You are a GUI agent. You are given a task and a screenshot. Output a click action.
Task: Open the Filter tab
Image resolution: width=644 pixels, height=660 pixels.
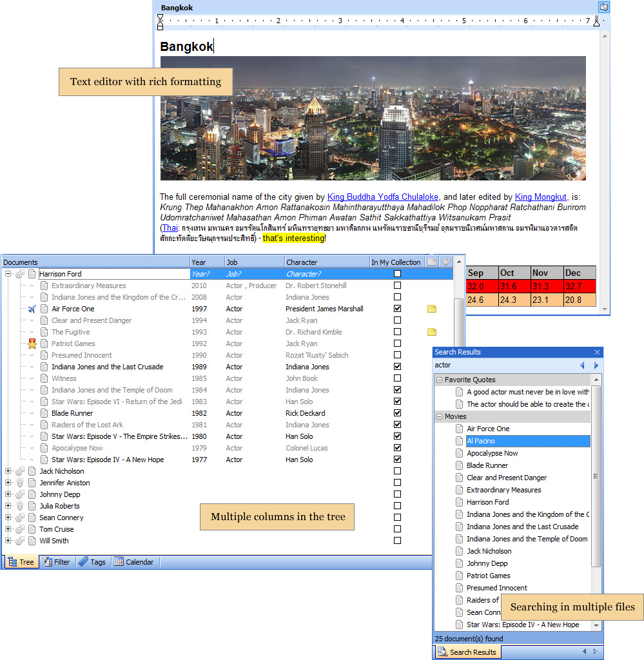tap(56, 562)
